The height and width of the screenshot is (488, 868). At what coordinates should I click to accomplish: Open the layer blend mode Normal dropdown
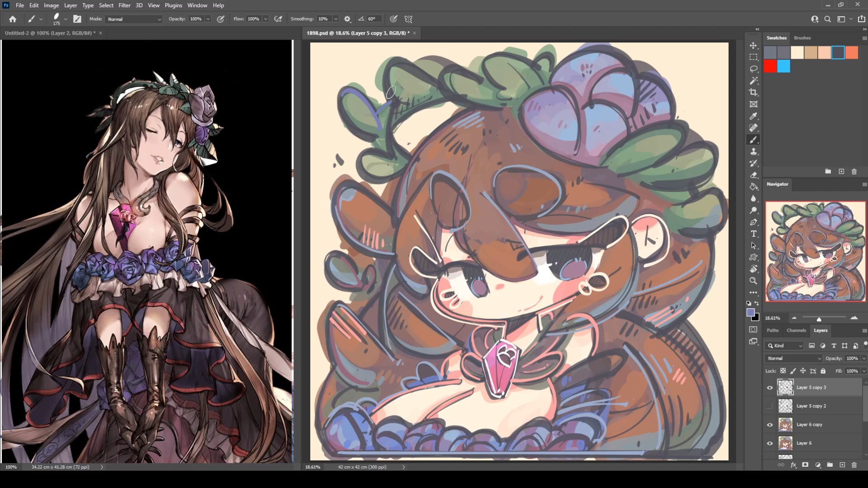[x=793, y=358]
